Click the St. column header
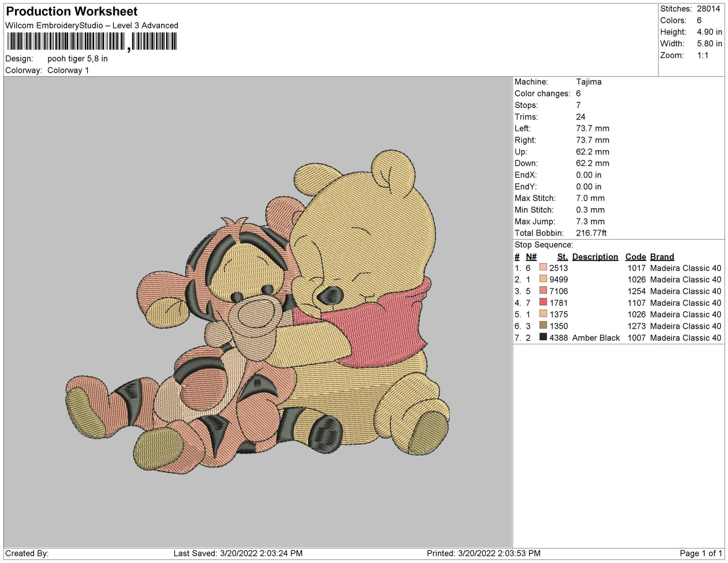The width and height of the screenshot is (728, 563). click(562, 257)
